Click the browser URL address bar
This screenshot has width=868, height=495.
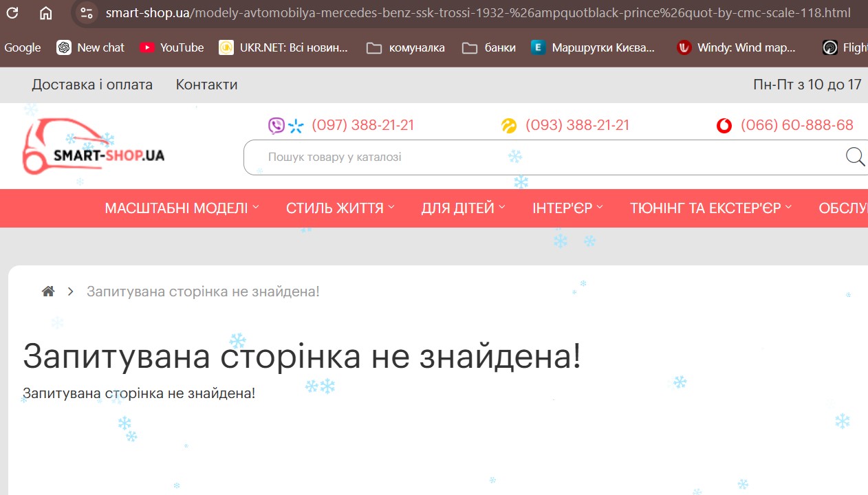[x=475, y=13]
